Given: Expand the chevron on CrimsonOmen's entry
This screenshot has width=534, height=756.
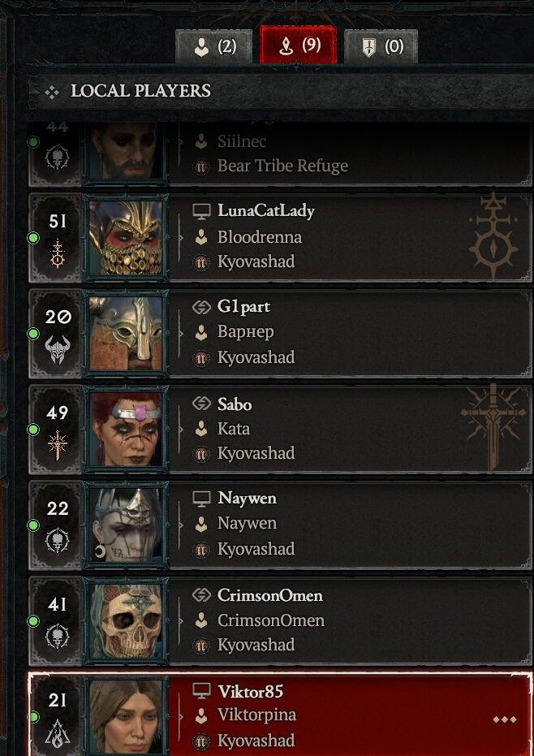Looking at the screenshot, I should [x=181, y=620].
